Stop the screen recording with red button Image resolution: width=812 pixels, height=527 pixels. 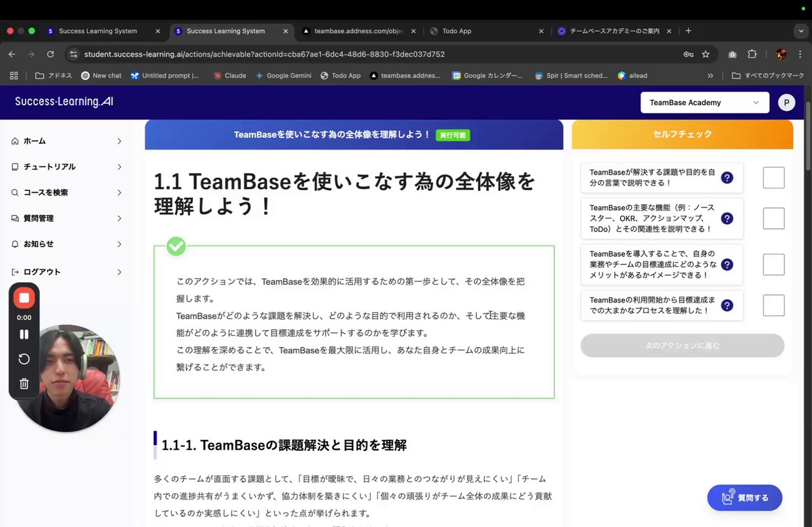click(x=24, y=297)
